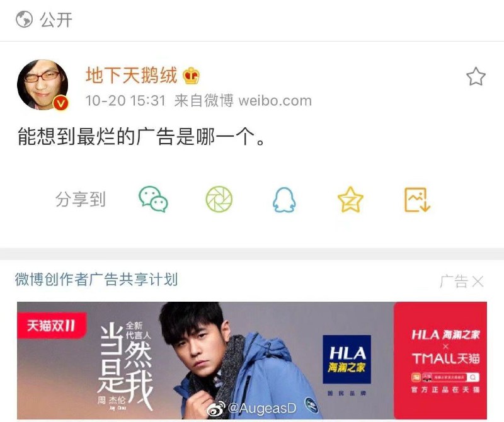Open 微博创作者广告共享计划 link
The image size is (504, 422).
pyautogui.click(x=96, y=279)
